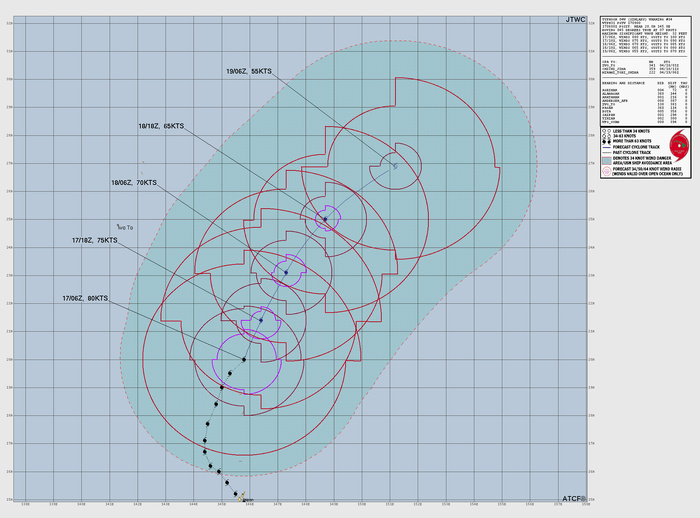This screenshot has height=518, width=700.
Task: Click the 17/18Z forecast cyclone position dot
Action: click(x=261, y=320)
